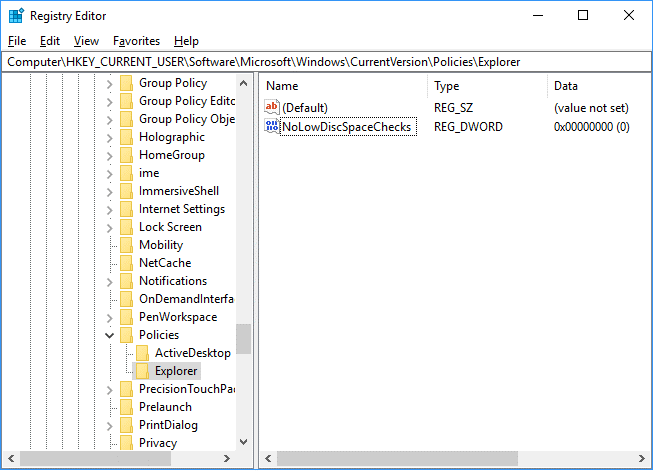Expand the PrintDialog key

[109, 426]
